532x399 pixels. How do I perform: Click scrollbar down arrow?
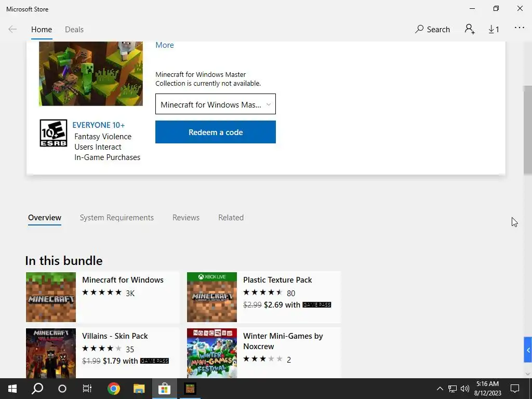click(528, 374)
